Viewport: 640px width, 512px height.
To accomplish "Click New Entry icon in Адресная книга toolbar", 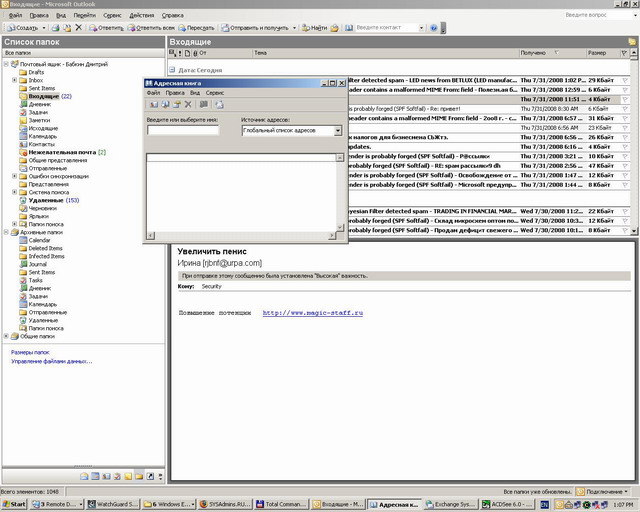I will [153, 105].
